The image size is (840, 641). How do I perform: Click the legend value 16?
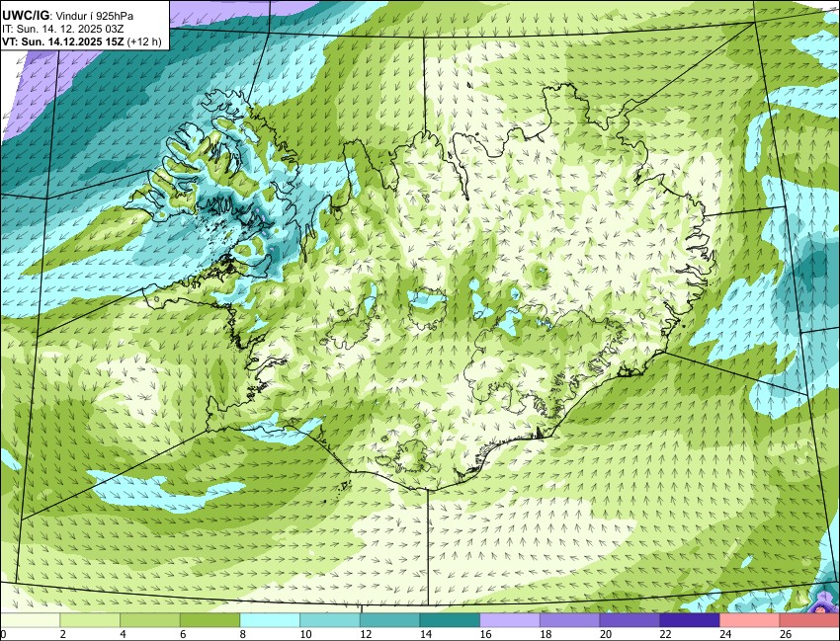(x=485, y=634)
